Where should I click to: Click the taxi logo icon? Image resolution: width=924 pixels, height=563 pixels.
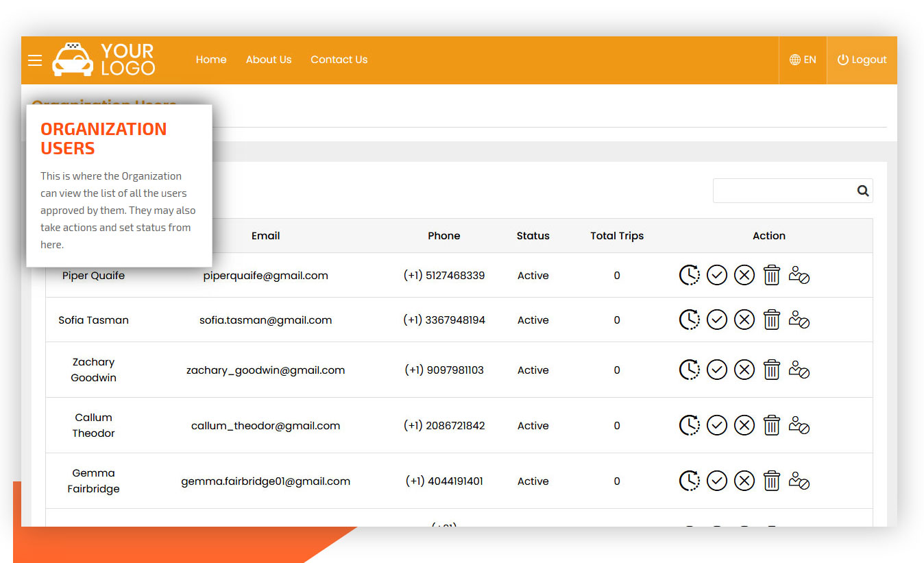point(73,59)
